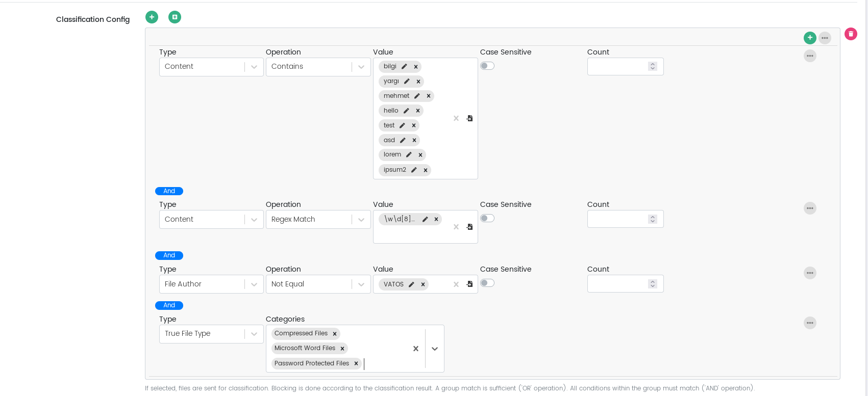Click the Count stepper for the first condition
This screenshot has height=396, width=868.
(x=652, y=66)
